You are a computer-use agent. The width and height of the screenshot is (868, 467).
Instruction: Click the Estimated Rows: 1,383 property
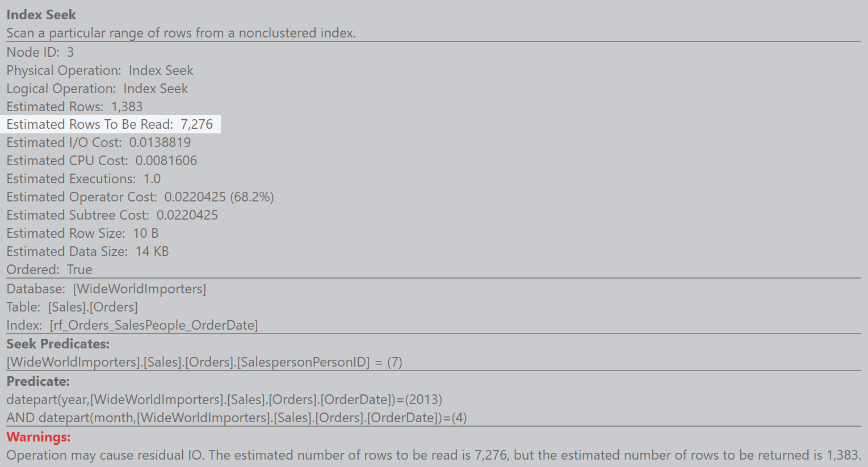tap(74, 107)
